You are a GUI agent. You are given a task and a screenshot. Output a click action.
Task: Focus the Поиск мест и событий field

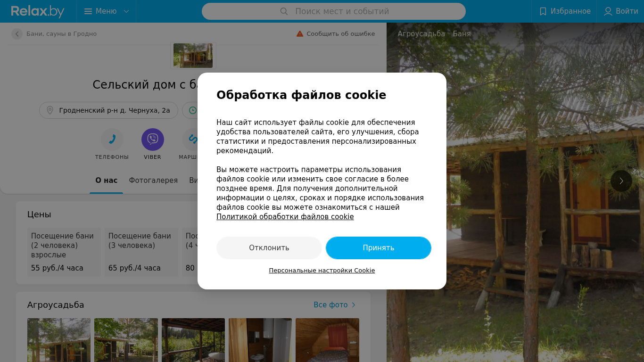point(334,11)
